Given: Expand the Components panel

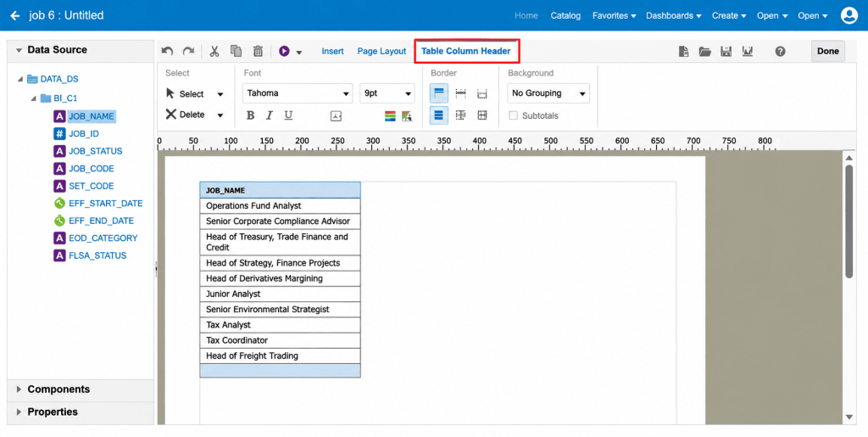Looking at the screenshot, I should [19, 389].
